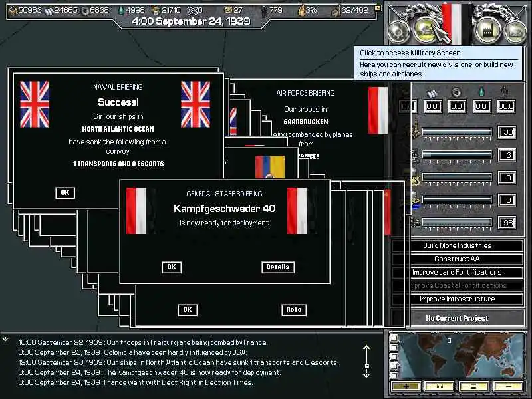Click the left Union Jack in the Naval Briefing
This screenshot has width=532, height=399.
pyautogui.click(x=35, y=104)
